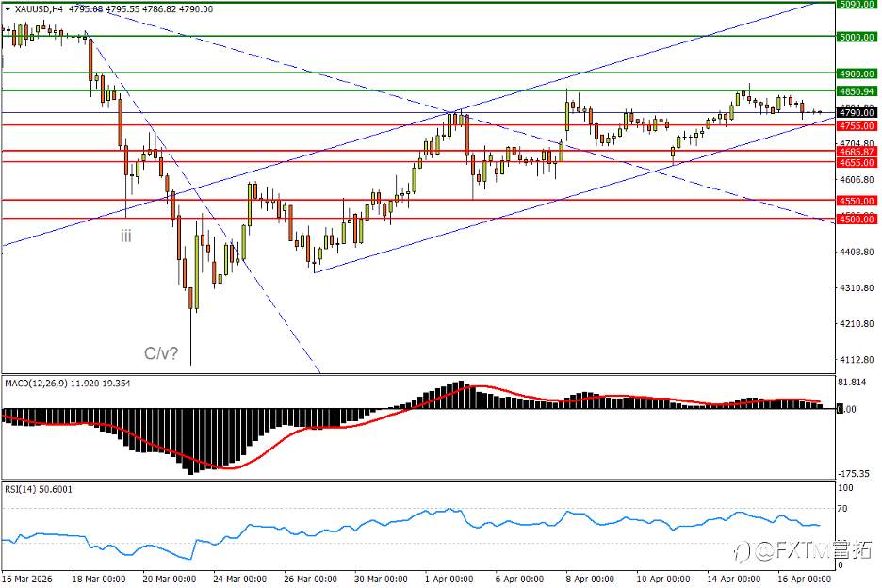Click the 6 Apr 00:00 date label
The width and height of the screenshot is (882, 588).
pyautogui.click(x=519, y=579)
